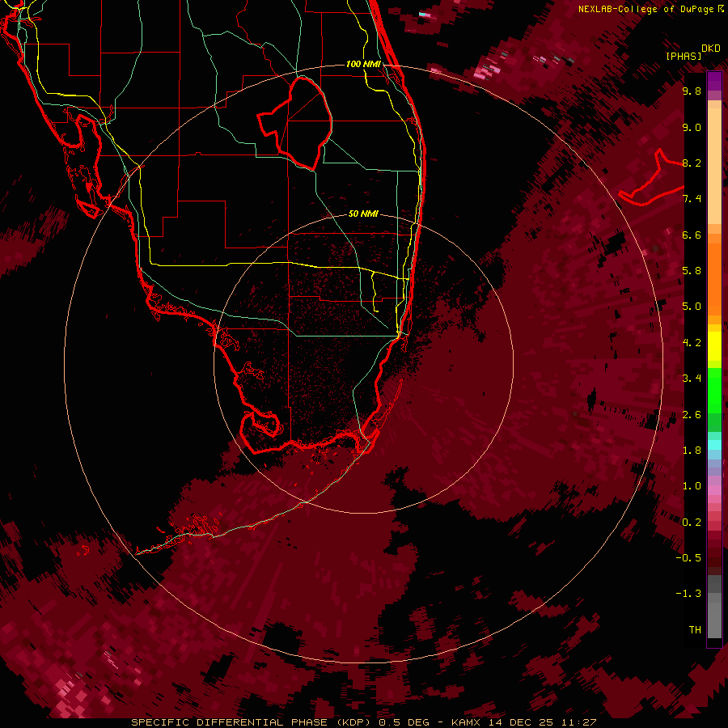
Task: Pick the cyan swatch beside 1.8
Action: [714, 445]
